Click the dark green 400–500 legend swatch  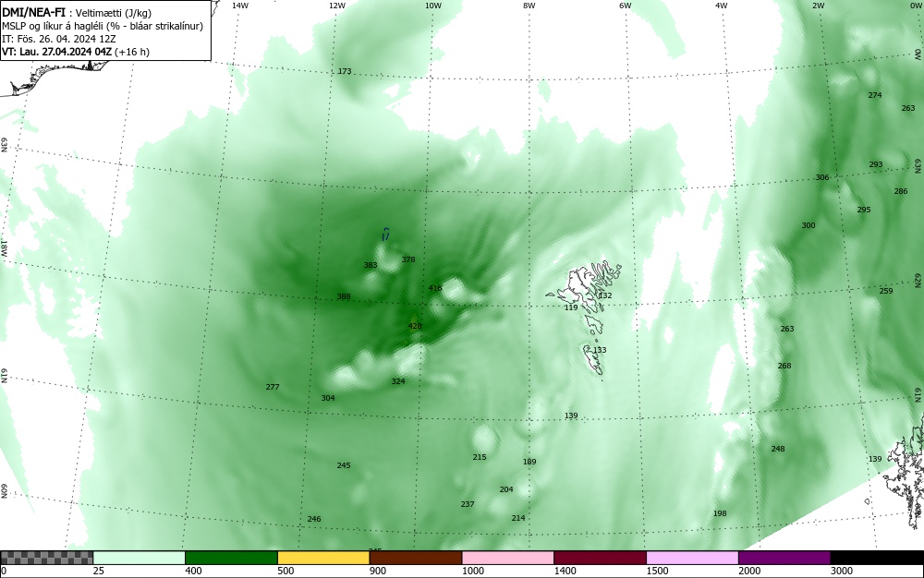(231, 558)
